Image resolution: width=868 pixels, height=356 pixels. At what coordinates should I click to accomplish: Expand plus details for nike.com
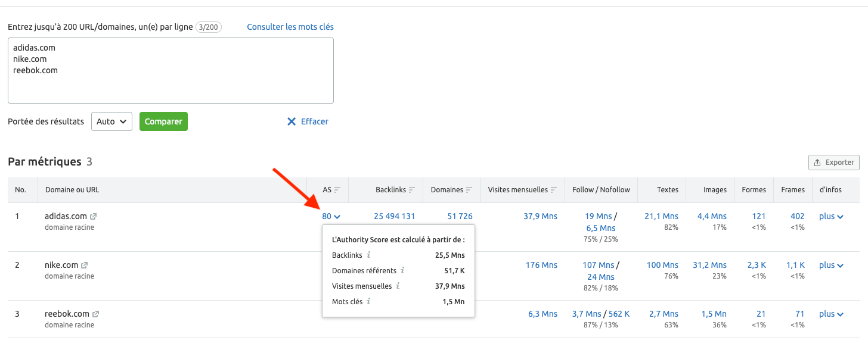tap(831, 265)
